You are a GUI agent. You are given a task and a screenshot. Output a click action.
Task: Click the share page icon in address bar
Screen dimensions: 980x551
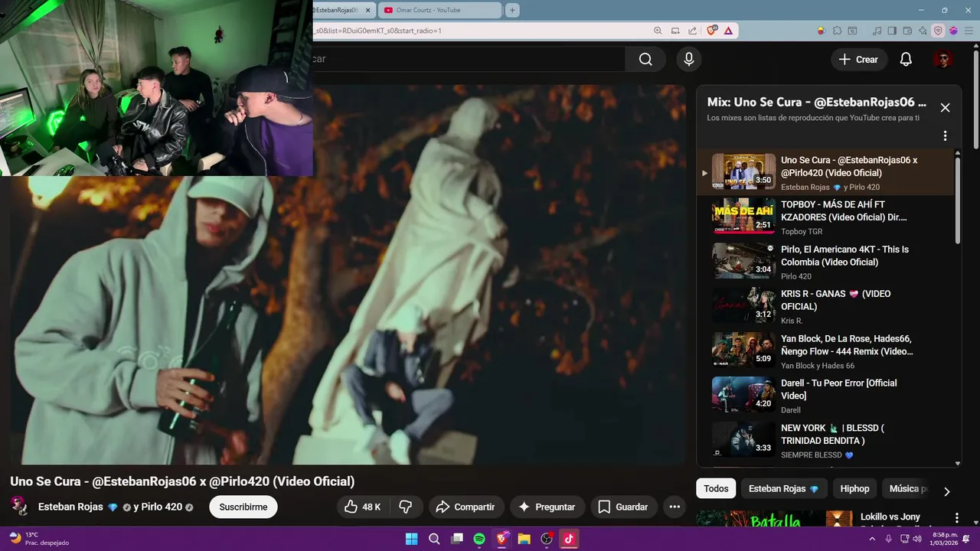click(692, 31)
